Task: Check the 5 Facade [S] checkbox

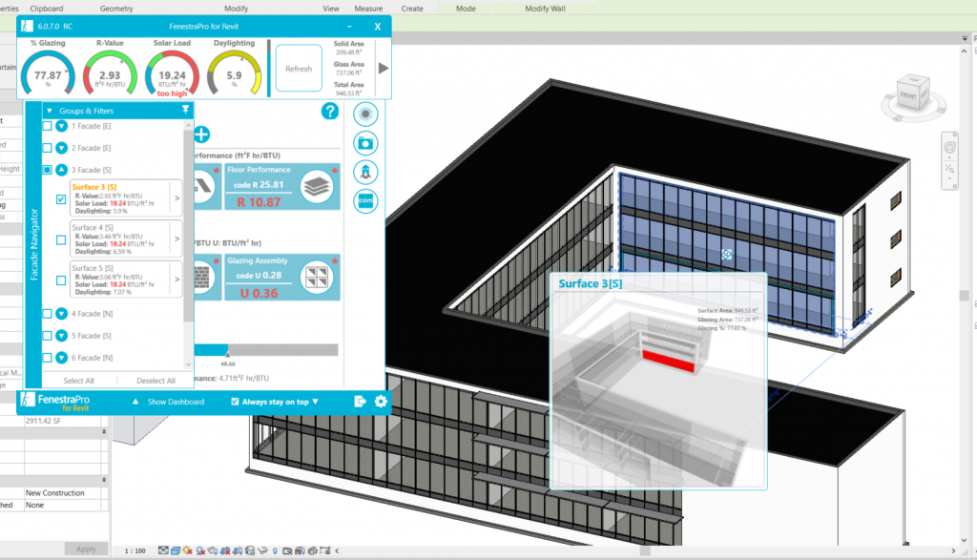Action: pos(47,335)
